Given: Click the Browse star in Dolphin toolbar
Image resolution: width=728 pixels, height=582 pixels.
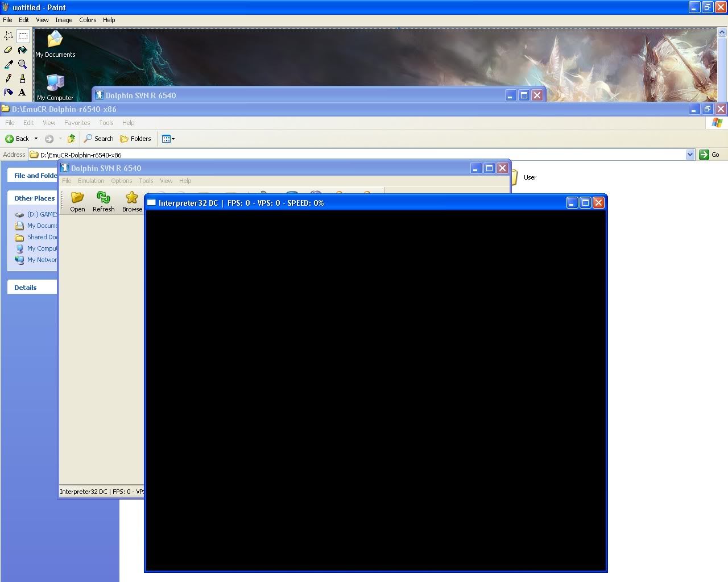Looking at the screenshot, I should tap(132, 202).
